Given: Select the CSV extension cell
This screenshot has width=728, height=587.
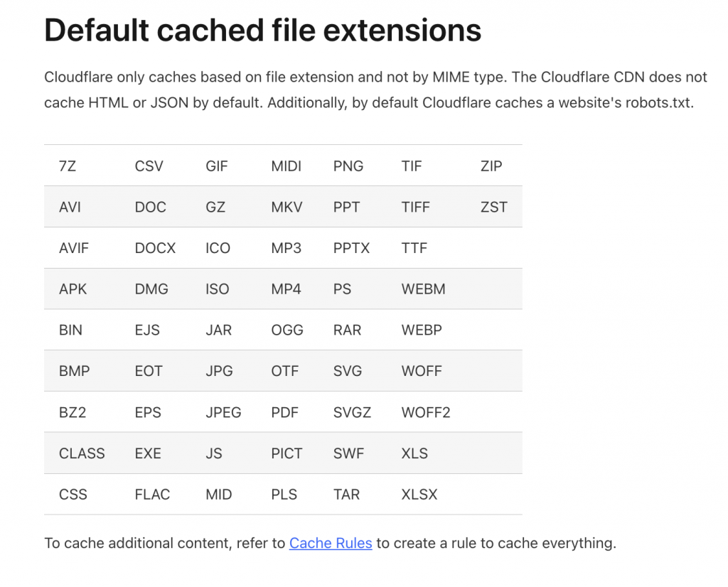Looking at the screenshot, I should [x=149, y=166].
